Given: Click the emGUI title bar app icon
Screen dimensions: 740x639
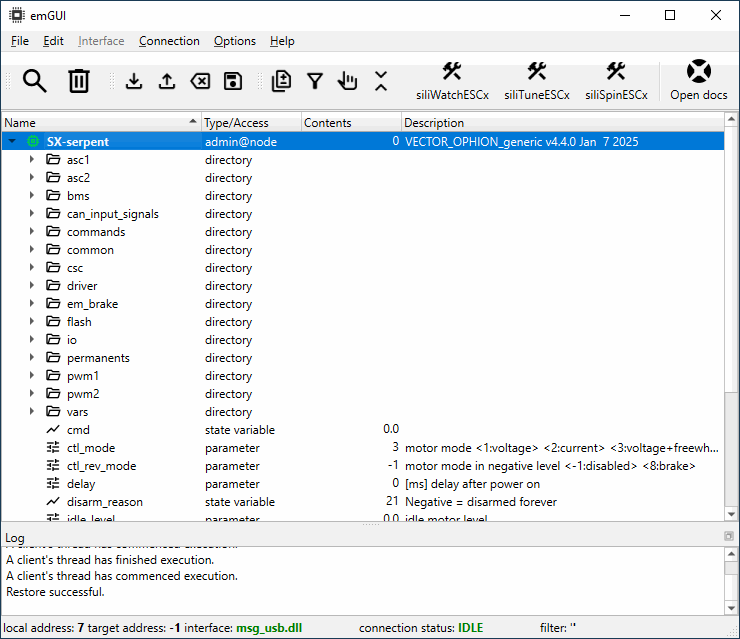Looking at the screenshot, I should coord(17,15).
